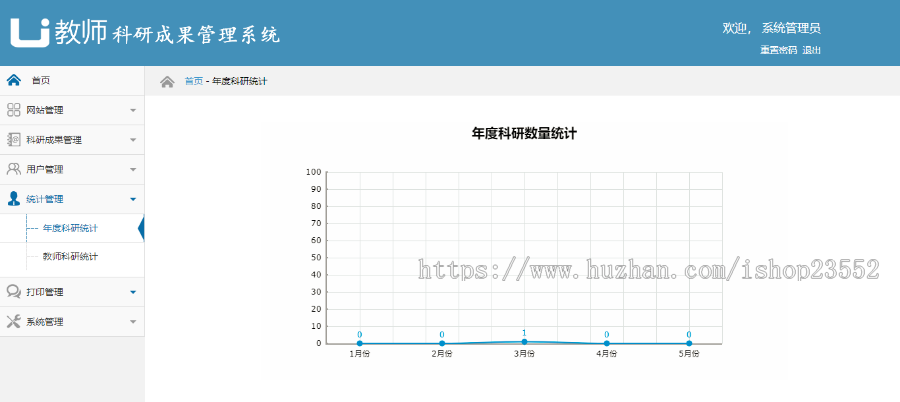Viewport: 900px width, 402px height.
Task: Click the system logo in the header
Action: click(30, 32)
